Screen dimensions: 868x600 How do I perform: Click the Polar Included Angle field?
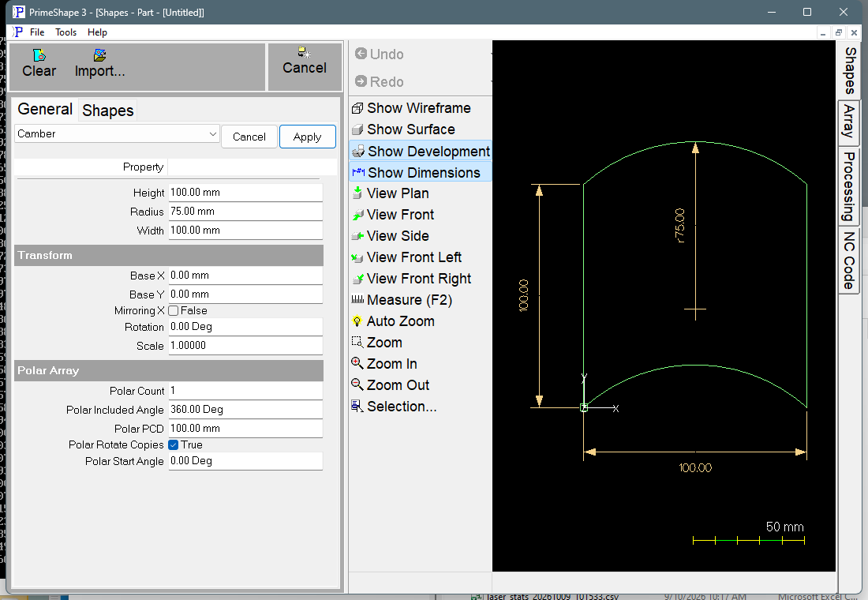245,410
